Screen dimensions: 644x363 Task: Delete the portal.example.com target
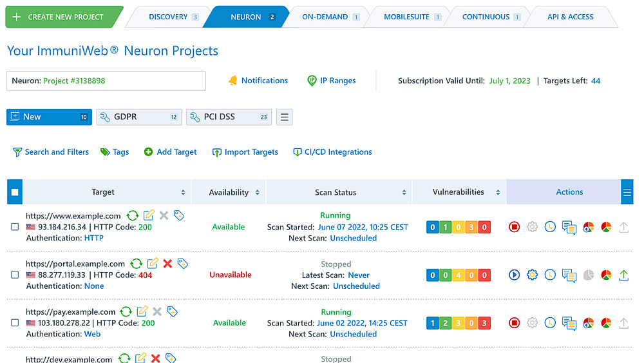[x=167, y=263]
